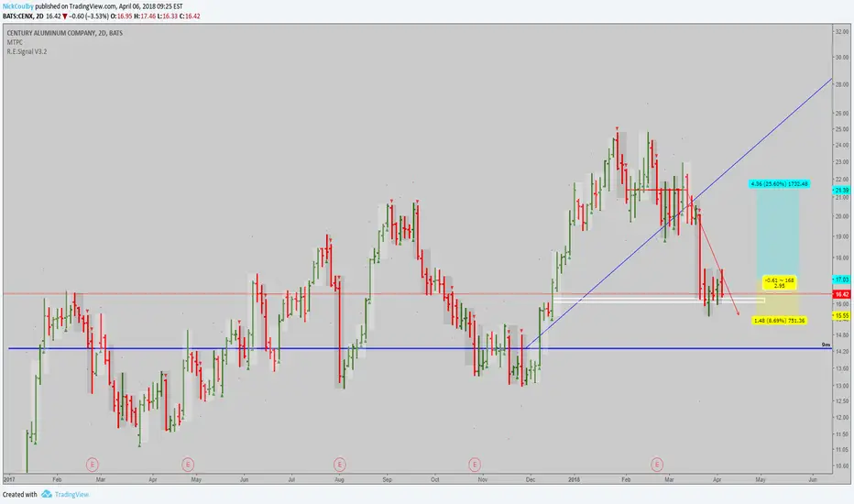The width and height of the screenshot is (854, 504).
Task: Click the earnings marker near March 2017
Action: point(92,465)
